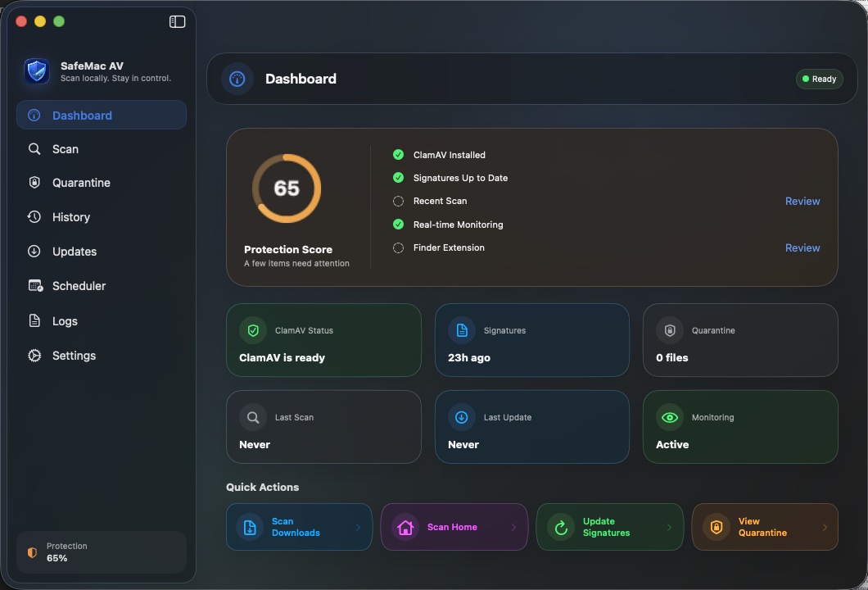Click the "0 files" quarantine value
The width and height of the screenshot is (868, 590).
click(x=672, y=358)
